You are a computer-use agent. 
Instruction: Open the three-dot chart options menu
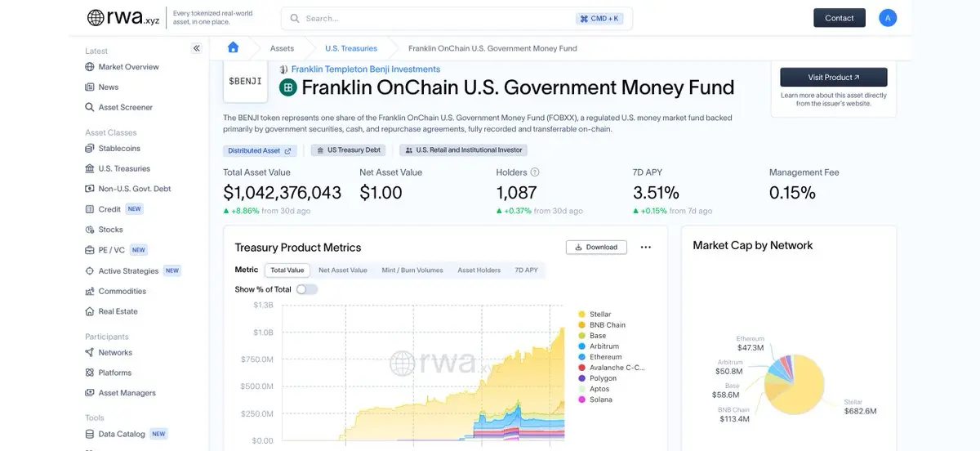point(646,247)
